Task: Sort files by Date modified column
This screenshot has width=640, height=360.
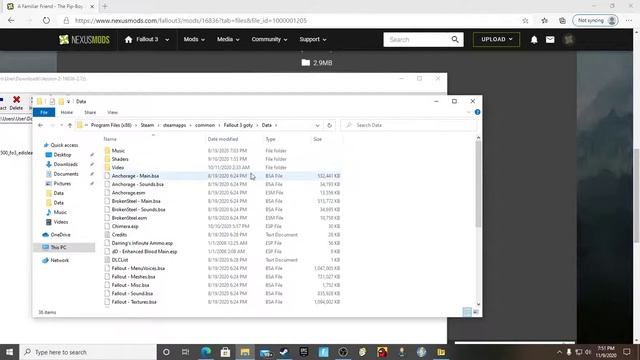Action: point(223,139)
